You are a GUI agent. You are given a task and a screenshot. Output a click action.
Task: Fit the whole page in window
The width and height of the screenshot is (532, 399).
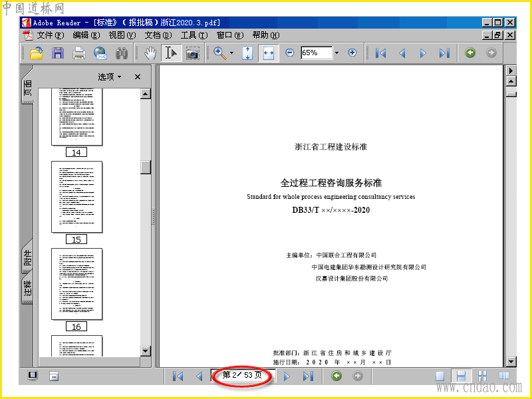click(x=247, y=53)
